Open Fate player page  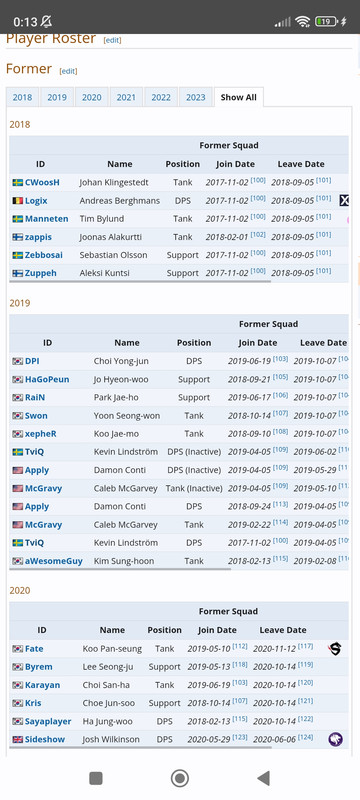tap(34, 649)
